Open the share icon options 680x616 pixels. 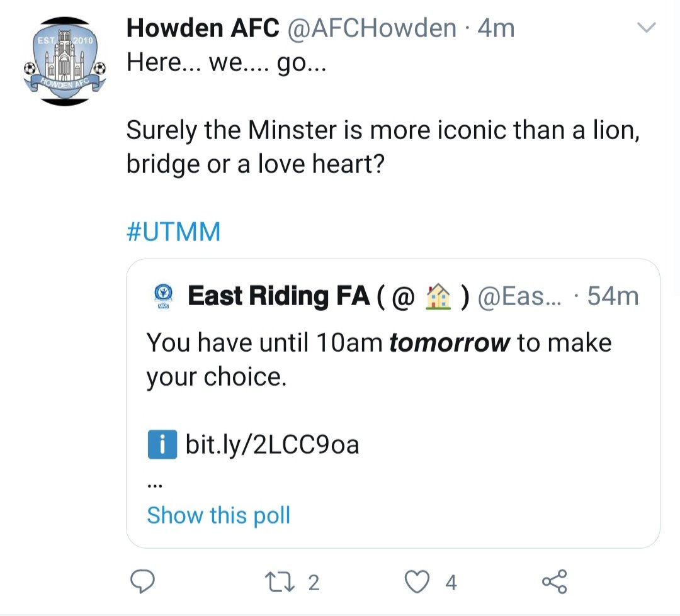(554, 582)
